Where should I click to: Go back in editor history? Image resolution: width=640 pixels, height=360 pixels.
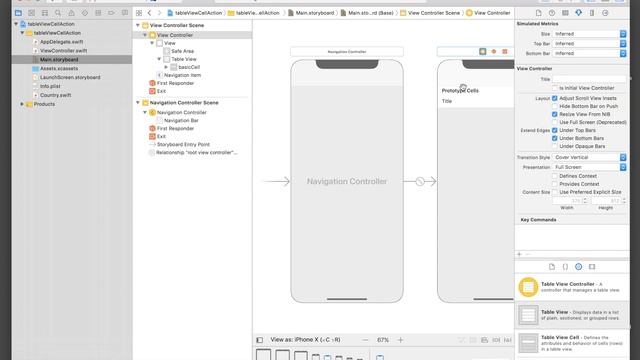click(x=149, y=13)
